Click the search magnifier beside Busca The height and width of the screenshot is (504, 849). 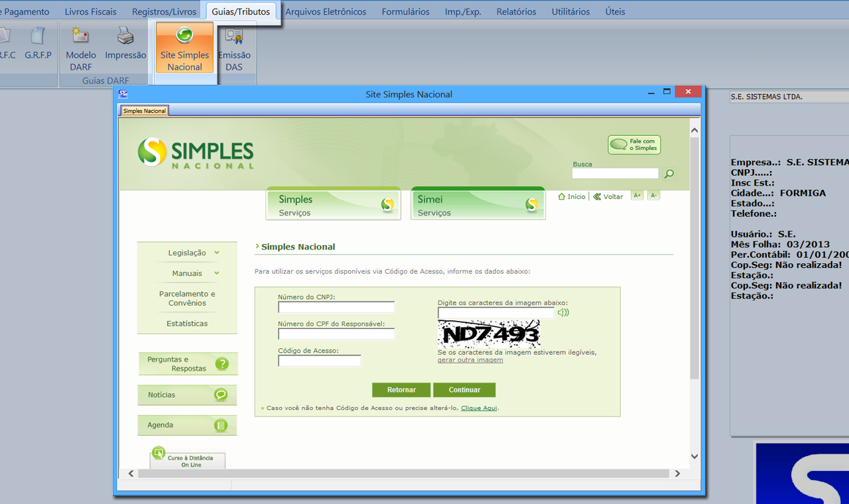tap(669, 174)
